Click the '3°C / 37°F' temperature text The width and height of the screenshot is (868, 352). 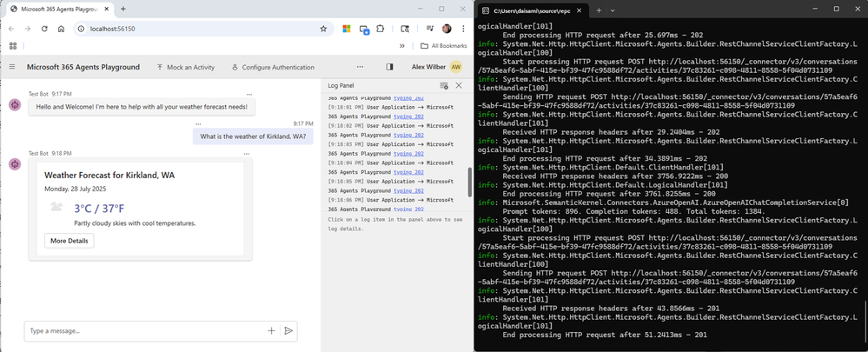click(x=100, y=209)
